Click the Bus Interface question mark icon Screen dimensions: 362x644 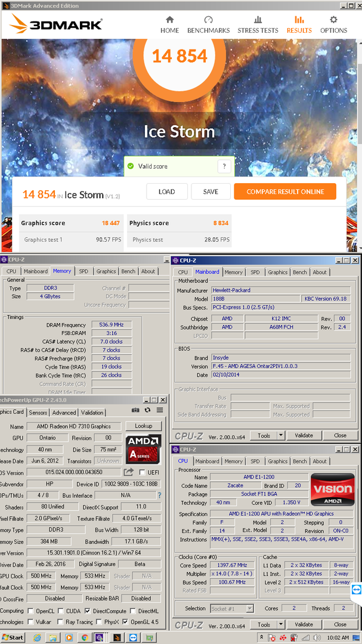point(160,496)
